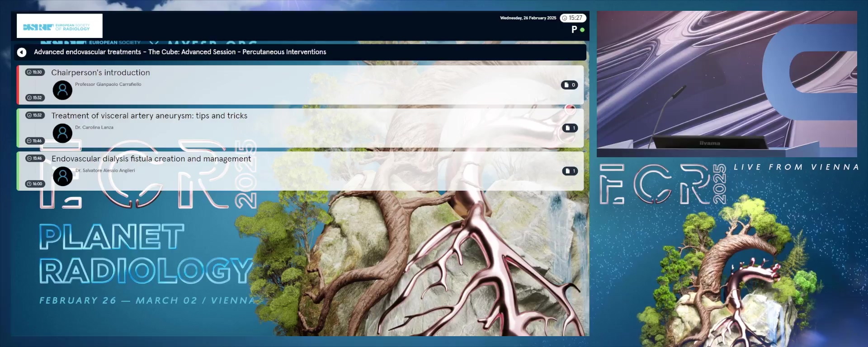Open the ESR European Society of Radiology logo
The width and height of the screenshot is (868, 347).
pos(60,26)
